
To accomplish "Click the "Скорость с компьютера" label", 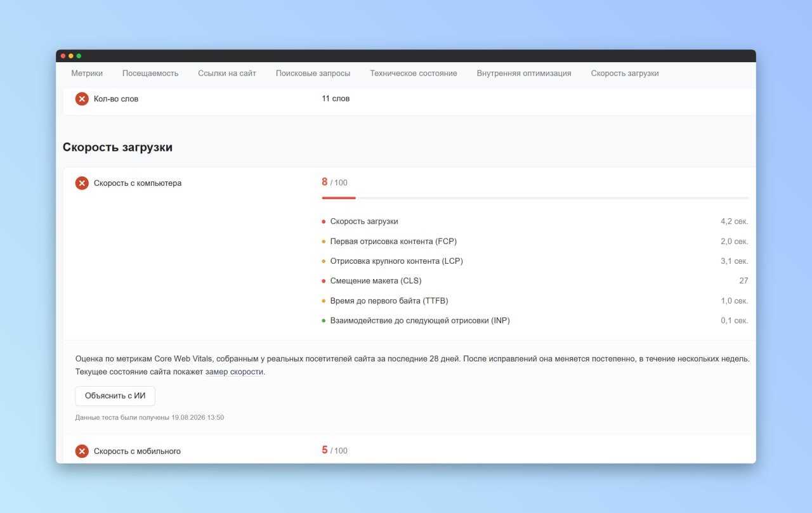I will (138, 183).
